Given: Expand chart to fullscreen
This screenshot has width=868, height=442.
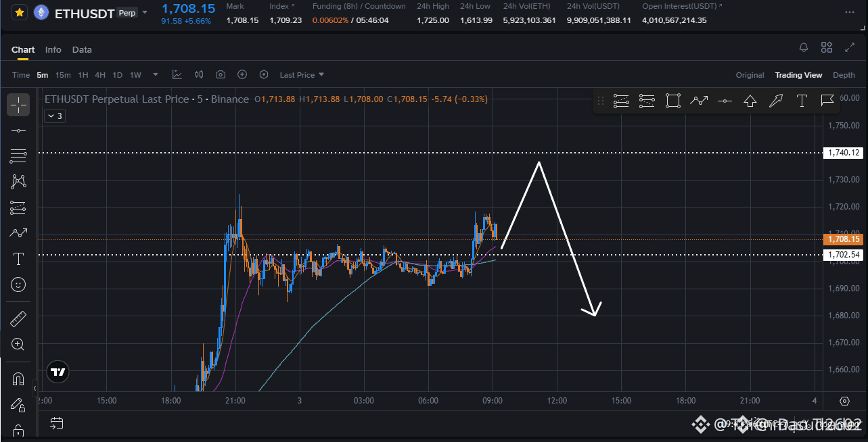Looking at the screenshot, I should pos(850,47).
